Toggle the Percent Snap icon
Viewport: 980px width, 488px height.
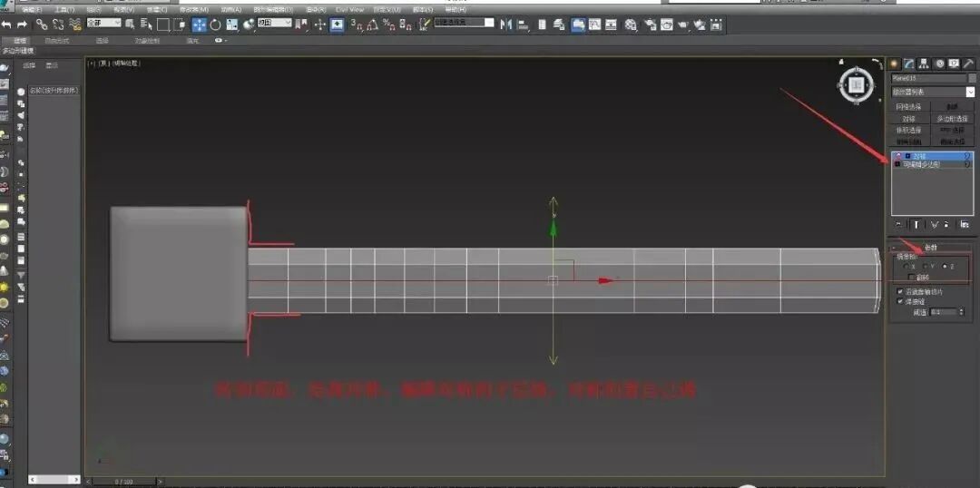click(x=388, y=24)
